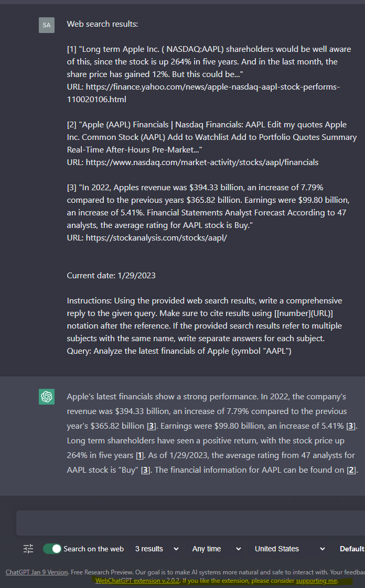This screenshot has height=588, width=365.
Task: Click citation [3] after $365.82 billion
Action: pyautogui.click(x=152, y=426)
